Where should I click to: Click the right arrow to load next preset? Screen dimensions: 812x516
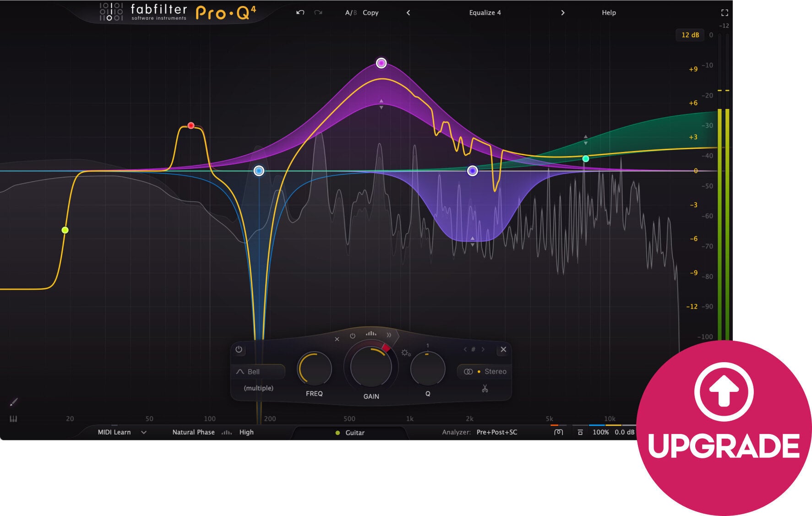[563, 13]
